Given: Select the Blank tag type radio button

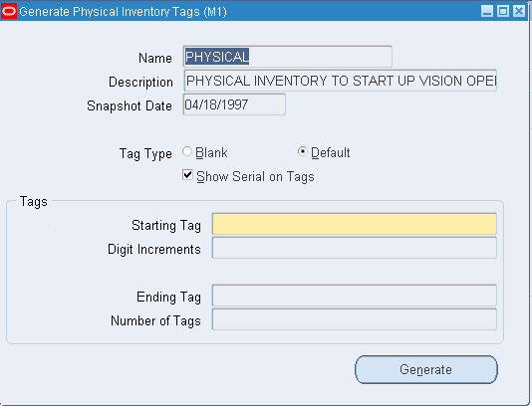Looking at the screenshot, I should [187, 151].
